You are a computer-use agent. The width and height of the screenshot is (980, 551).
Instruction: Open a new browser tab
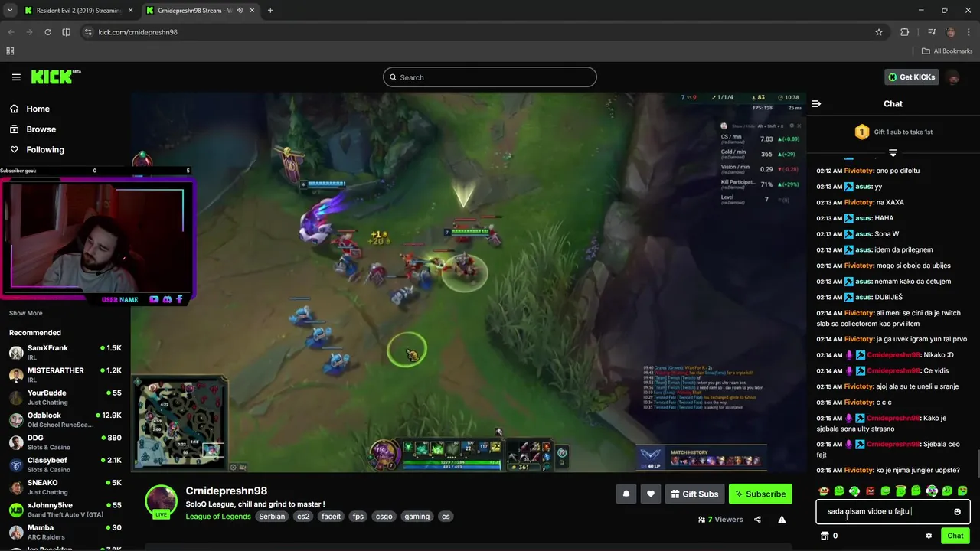270,11
